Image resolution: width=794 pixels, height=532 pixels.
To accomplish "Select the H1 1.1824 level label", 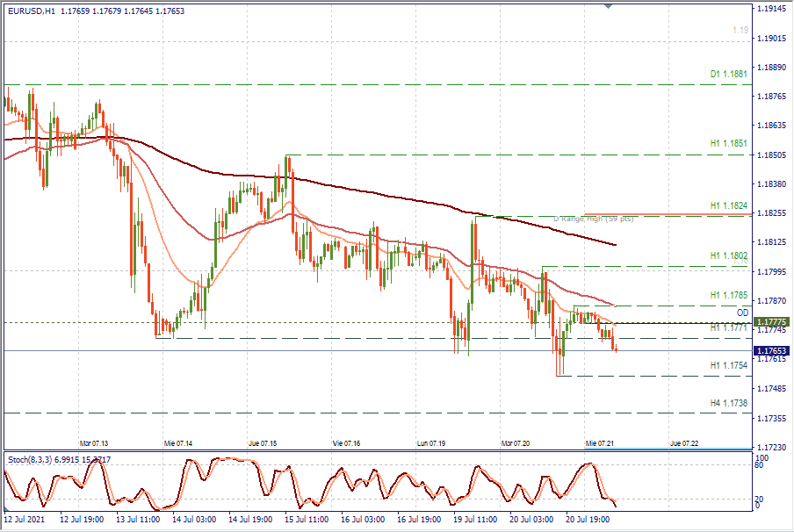I will point(728,205).
